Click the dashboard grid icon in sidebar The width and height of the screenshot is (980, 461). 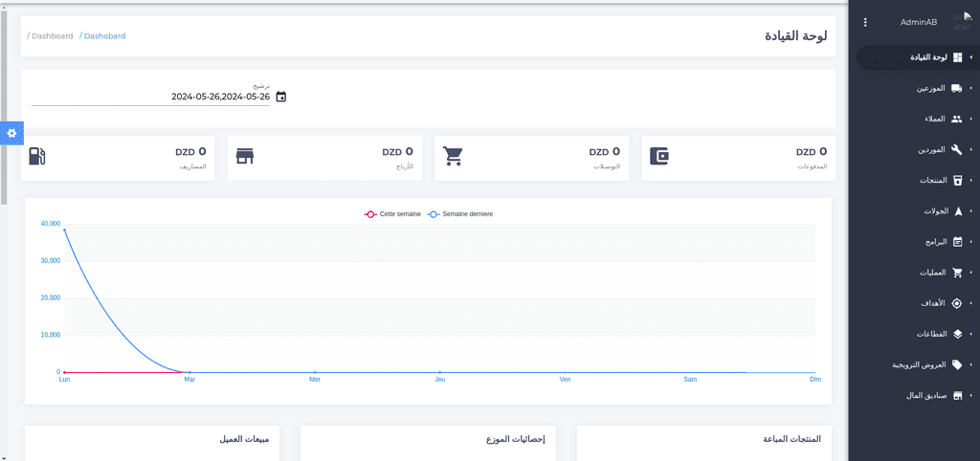pos(957,57)
